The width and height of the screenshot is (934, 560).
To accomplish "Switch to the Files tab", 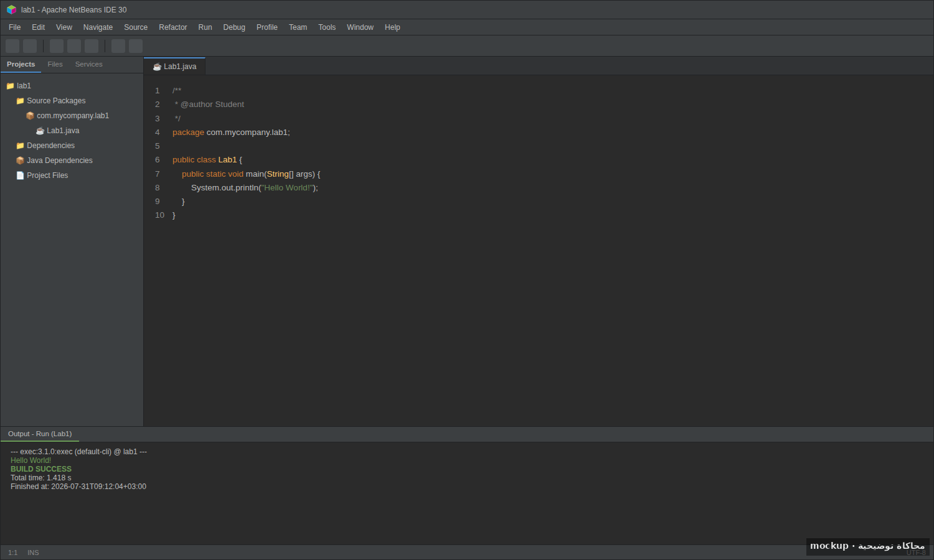I will coord(55,65).
